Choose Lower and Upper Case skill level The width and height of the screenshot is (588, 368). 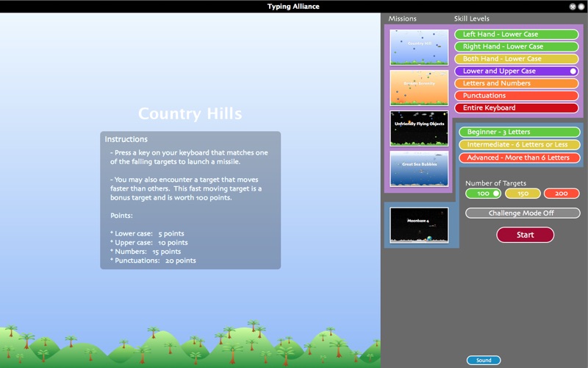point(517,71)
